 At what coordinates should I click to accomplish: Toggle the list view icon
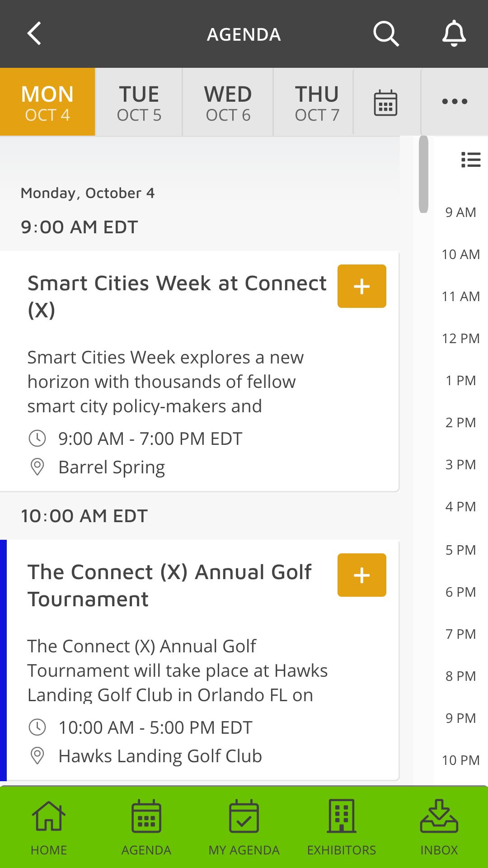[471, 160]
